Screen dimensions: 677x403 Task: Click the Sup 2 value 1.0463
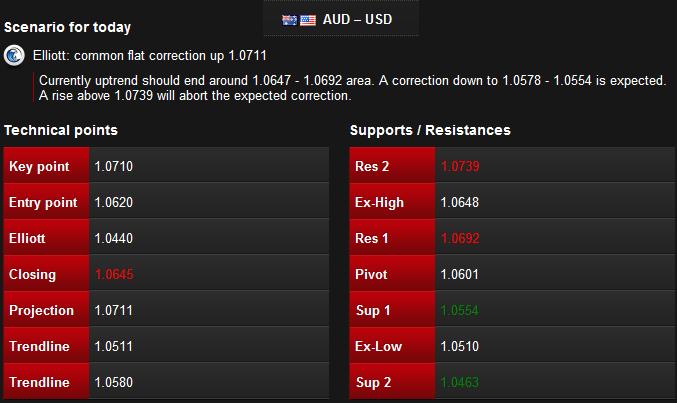[x=460, y=382]
